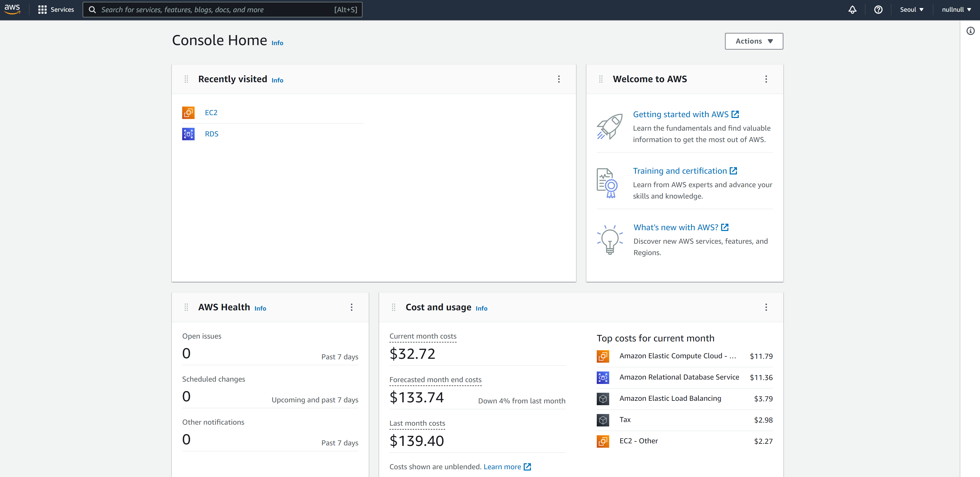Open the Services menu label
Viewport: 980px width, 477px height.
click(62, 10)
